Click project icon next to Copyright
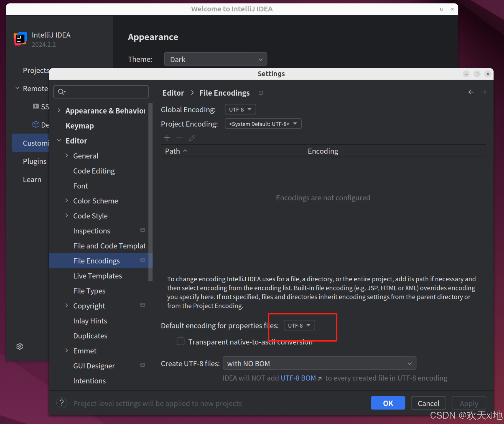Viewport: 504px width, 424px height. 143,305
